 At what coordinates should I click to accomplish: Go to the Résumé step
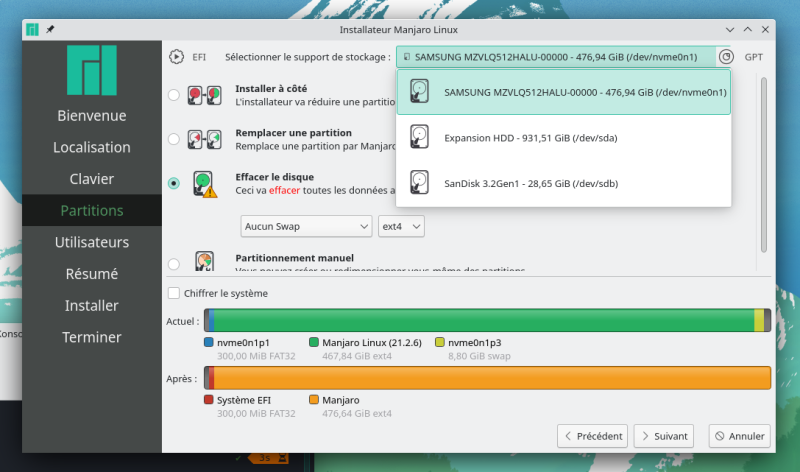tap(92, 274)
